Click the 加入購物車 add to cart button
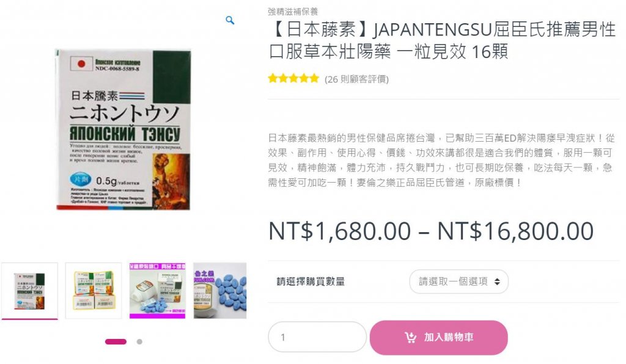The image size is (626, 364). pos(439,337)
